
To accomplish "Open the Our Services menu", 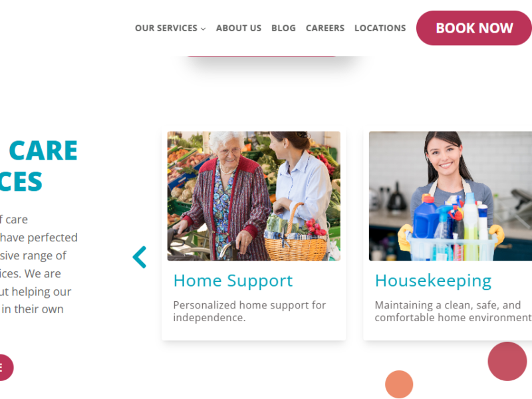I will pos(166,28).
